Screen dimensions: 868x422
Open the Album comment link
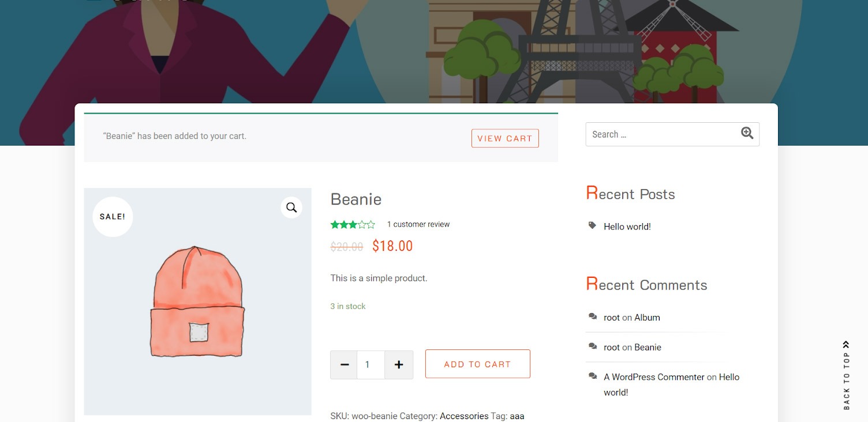click(647, 317)
